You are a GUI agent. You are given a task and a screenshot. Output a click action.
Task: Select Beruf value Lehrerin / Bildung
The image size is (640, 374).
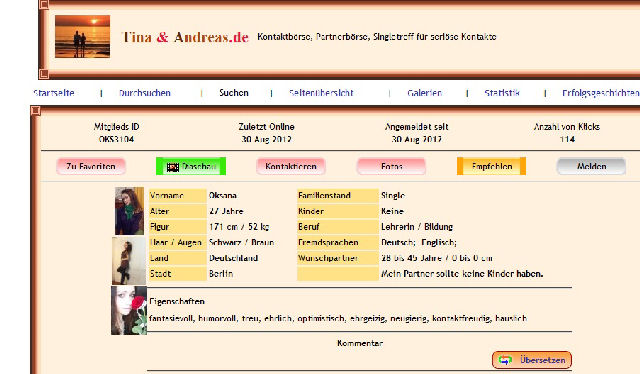[x=417, y=227]
